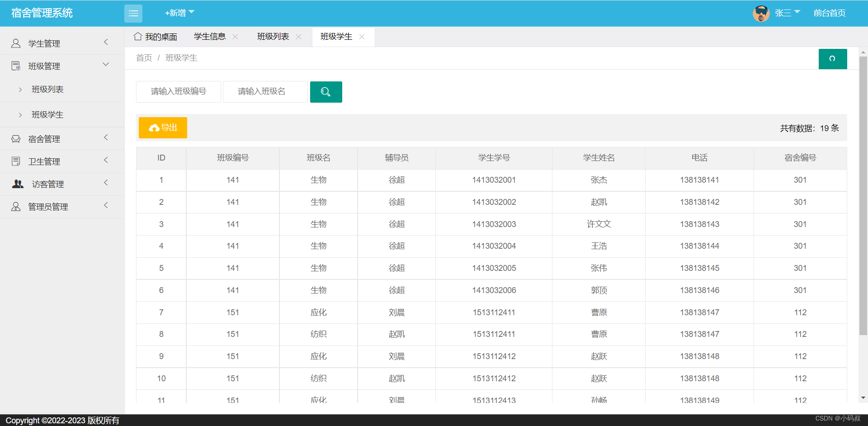Click the 学生姓名 column header
The width and height of the screenshot is (868, 426).
[599, 158]
